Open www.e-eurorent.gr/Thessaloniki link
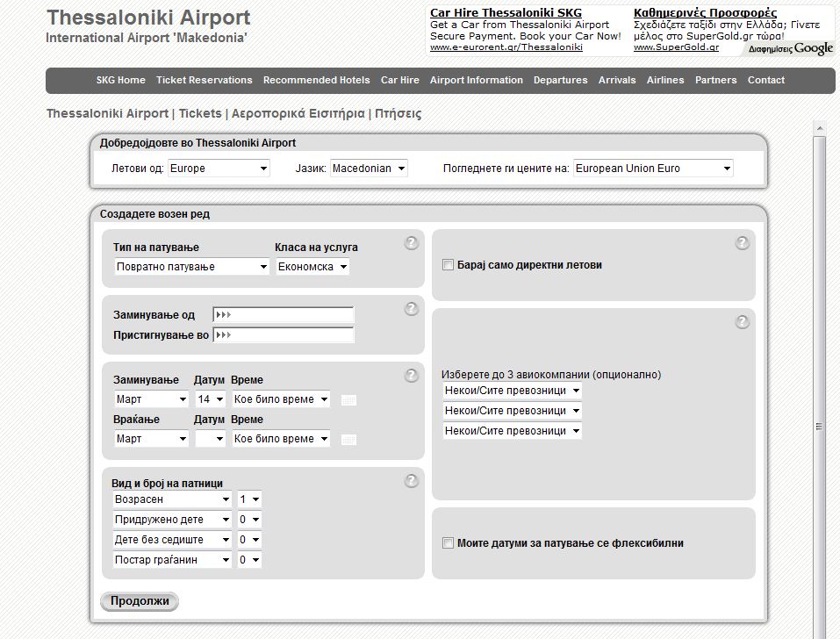Screen dimensions: 840x639 click(x=506, y=47)
